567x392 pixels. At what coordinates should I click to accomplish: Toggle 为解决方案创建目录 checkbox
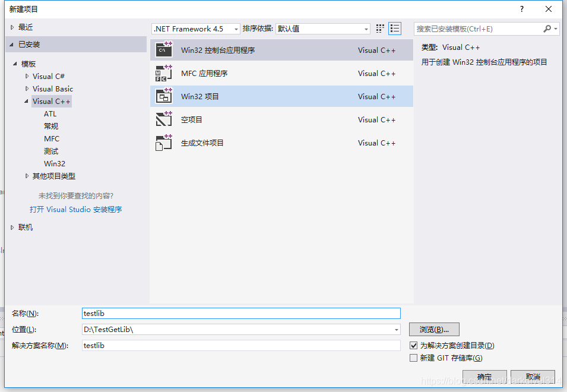click(x=413, y=345)
